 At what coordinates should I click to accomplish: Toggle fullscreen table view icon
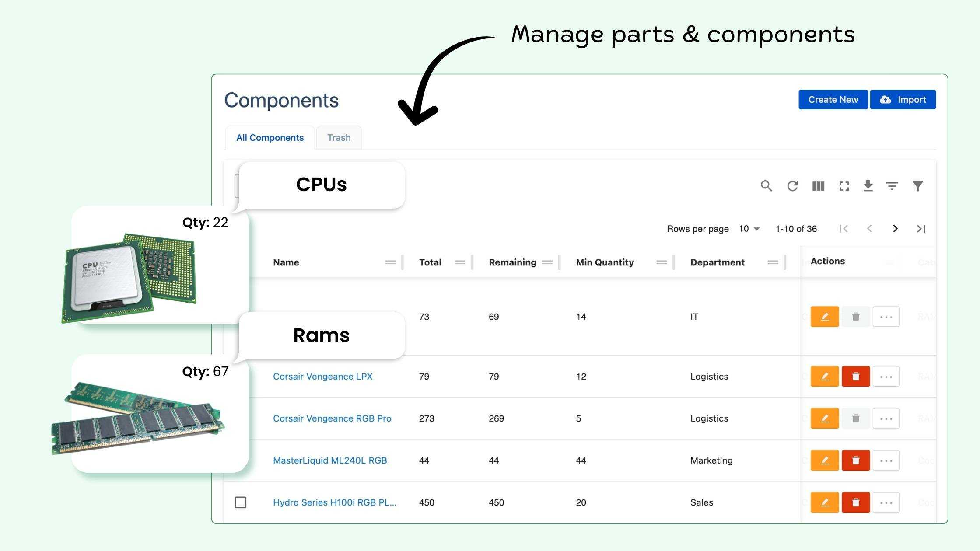coord(844,186)
